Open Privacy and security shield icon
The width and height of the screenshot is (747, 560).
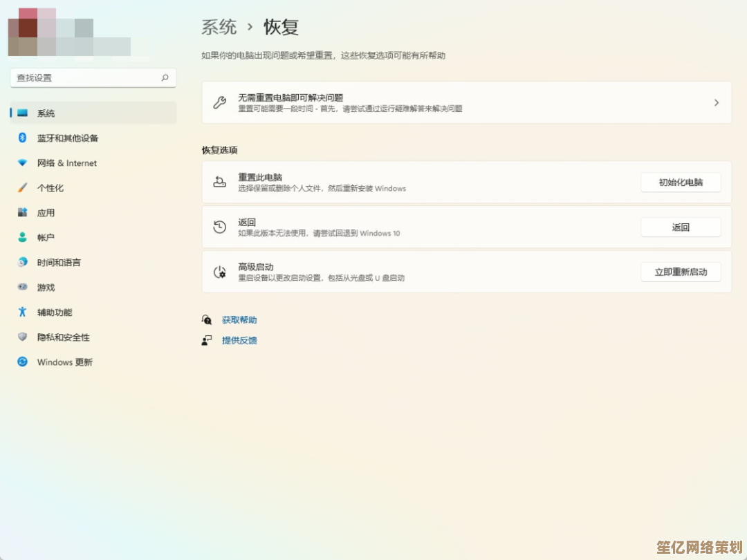pos(22,337)
